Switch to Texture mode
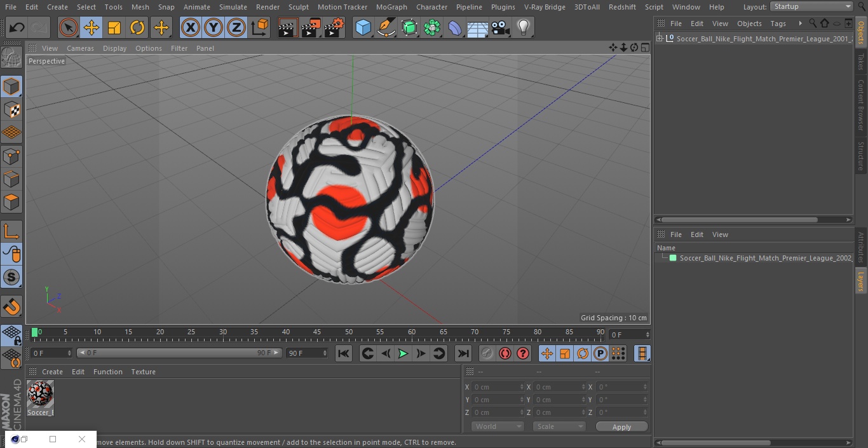Image resolution: width=868 pixels, height=448 pixels. coord(11,110)
